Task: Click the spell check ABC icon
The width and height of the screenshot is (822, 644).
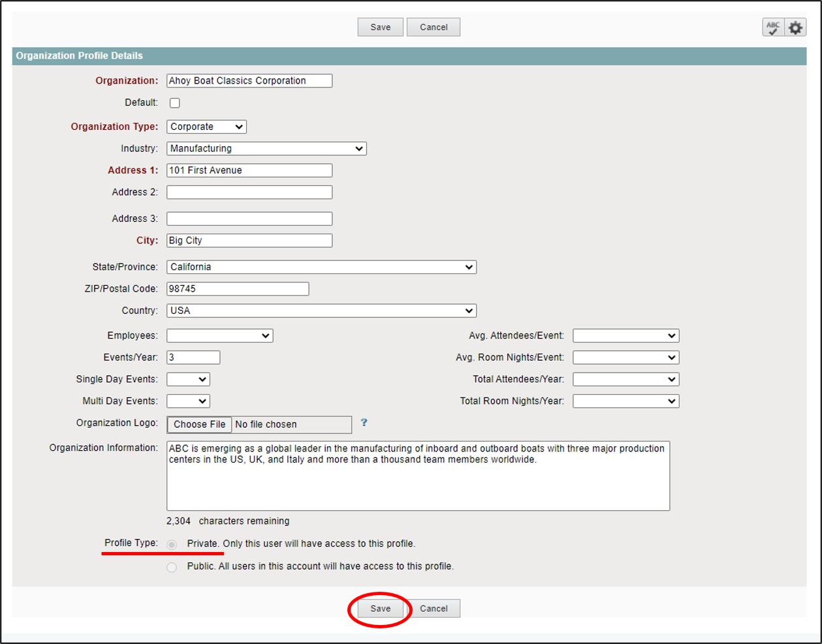Action: 773,27
